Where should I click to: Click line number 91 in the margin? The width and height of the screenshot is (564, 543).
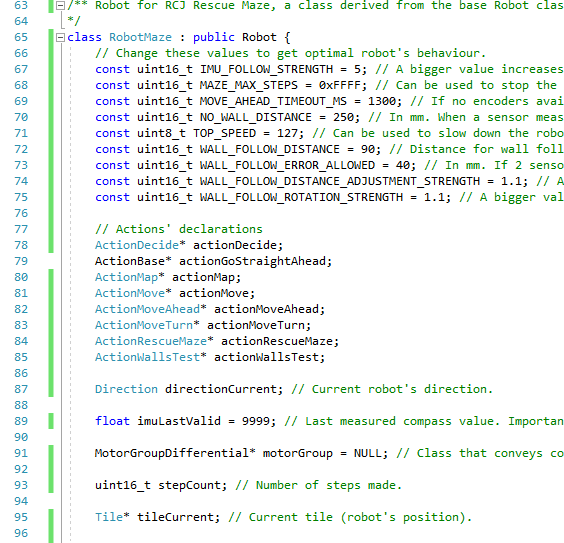[x=21, y=453]
